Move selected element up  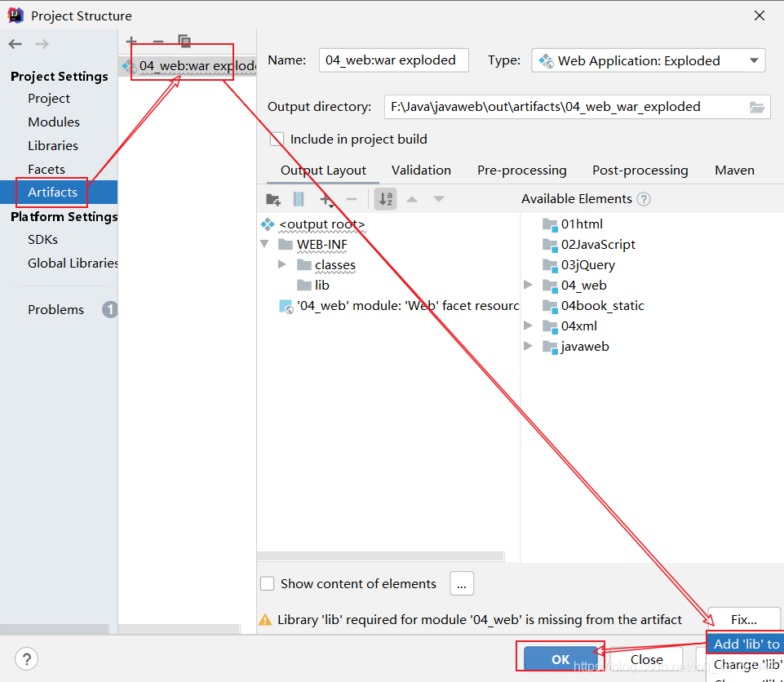click(x=412, y=199)
